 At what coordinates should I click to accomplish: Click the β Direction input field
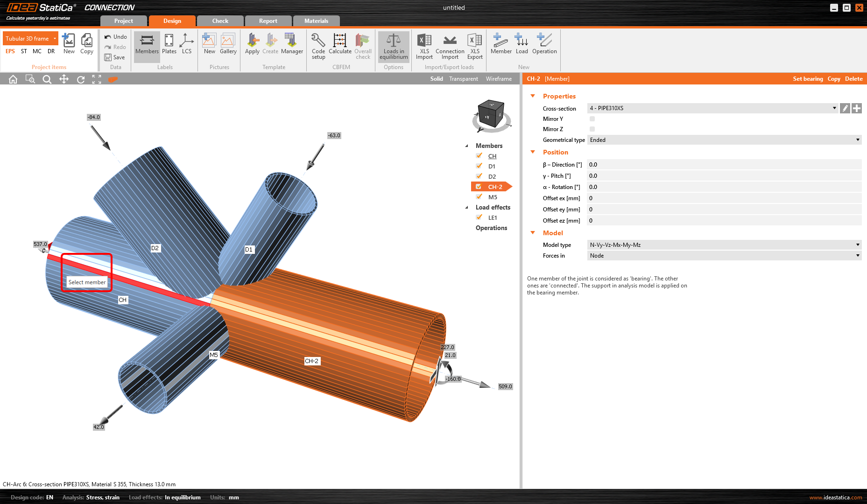click(x=724, y=165)
